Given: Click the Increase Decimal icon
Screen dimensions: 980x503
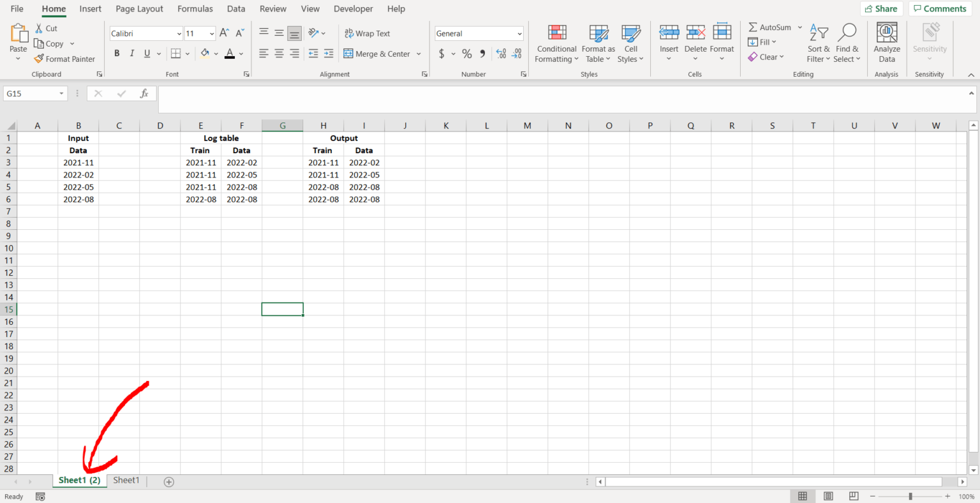Looking at the screenshot, I should 501,54.
